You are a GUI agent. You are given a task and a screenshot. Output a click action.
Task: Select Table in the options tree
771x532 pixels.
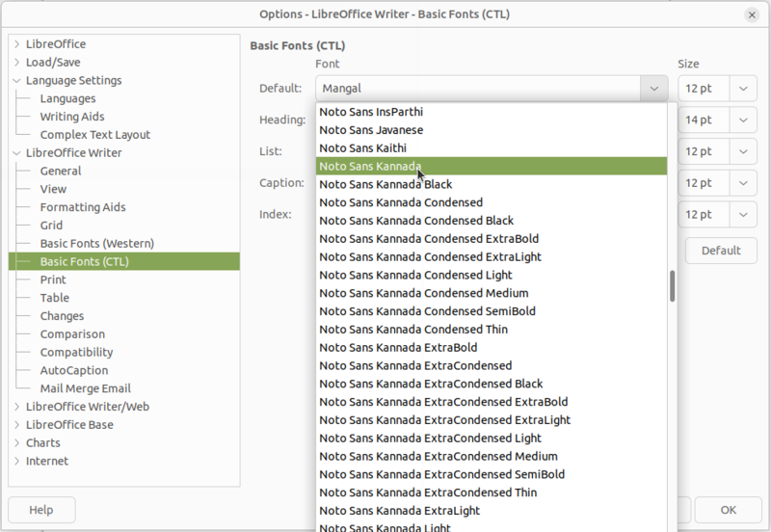[55, 298]
